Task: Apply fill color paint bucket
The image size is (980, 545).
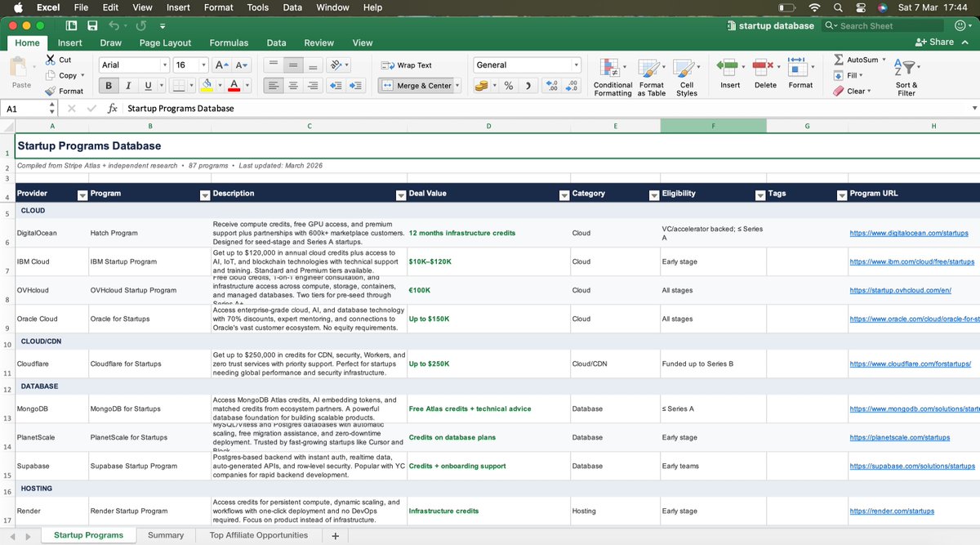Action: point(207,86)
